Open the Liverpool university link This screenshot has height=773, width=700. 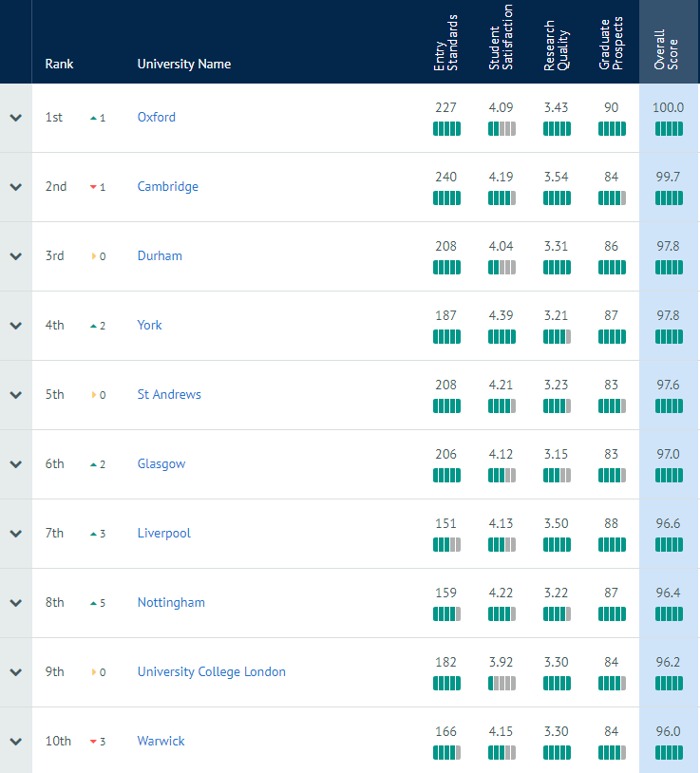coord(164,533)
